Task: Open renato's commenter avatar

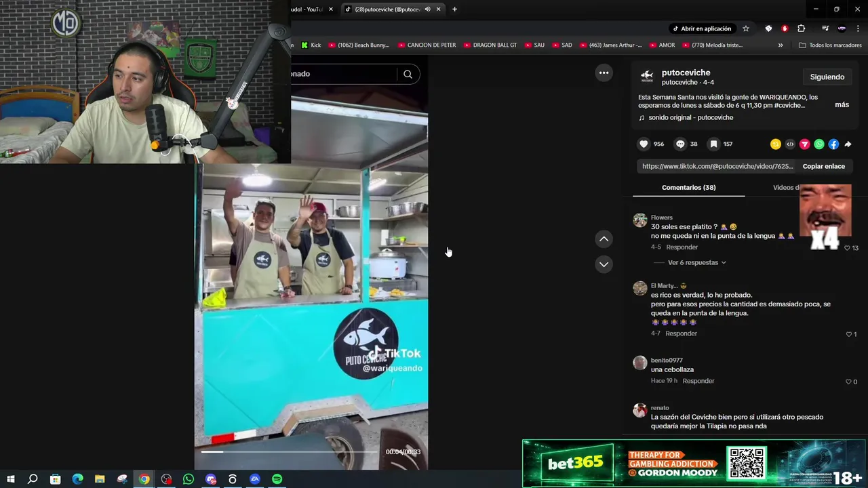Action: (639, 410)
